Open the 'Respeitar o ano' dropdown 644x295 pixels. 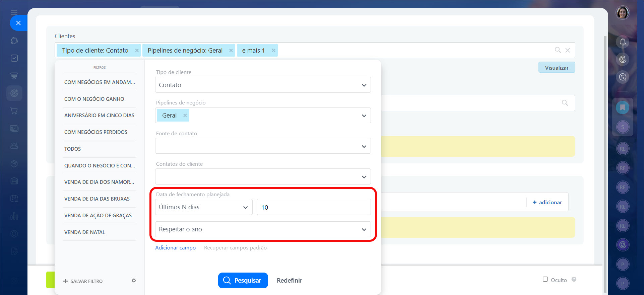[x=263, y=229]
